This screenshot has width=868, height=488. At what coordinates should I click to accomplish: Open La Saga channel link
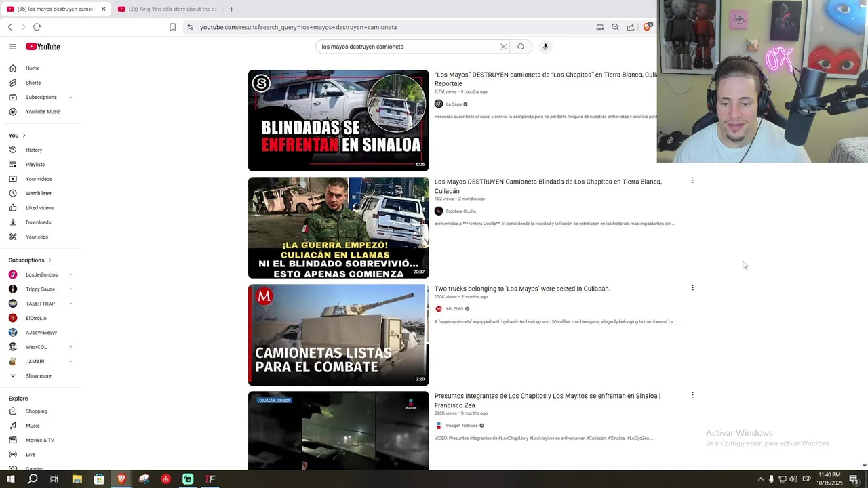click(454, 104)
